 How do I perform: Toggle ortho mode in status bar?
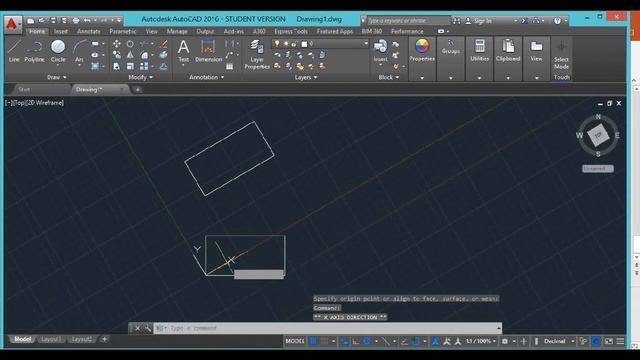(356, 341)
